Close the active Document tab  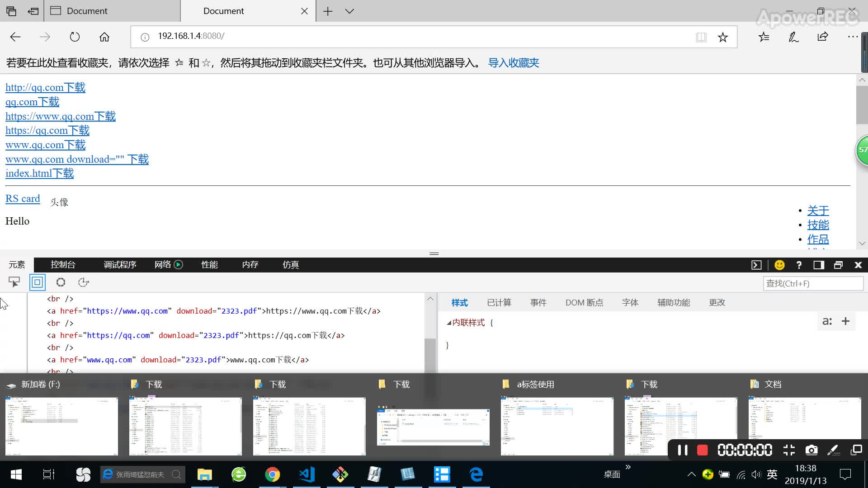coord(304,11)
